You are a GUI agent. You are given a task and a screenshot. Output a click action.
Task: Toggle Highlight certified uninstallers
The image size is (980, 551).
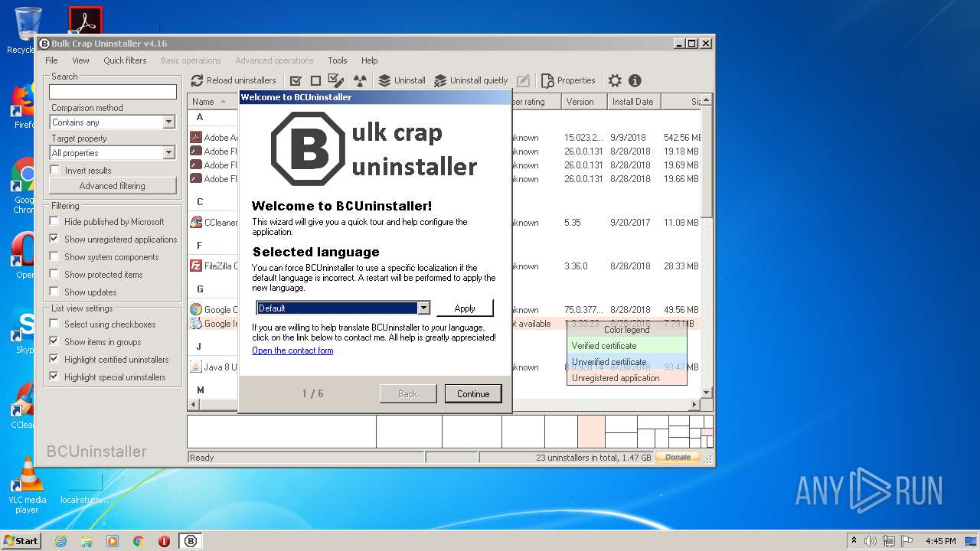(54, 359)
